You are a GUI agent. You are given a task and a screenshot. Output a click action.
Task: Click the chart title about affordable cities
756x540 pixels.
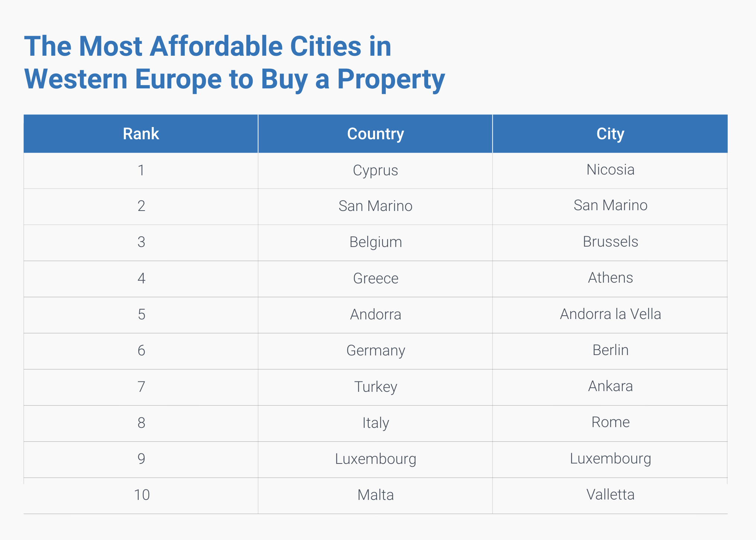pyautogui.click(x=234, y=62)
